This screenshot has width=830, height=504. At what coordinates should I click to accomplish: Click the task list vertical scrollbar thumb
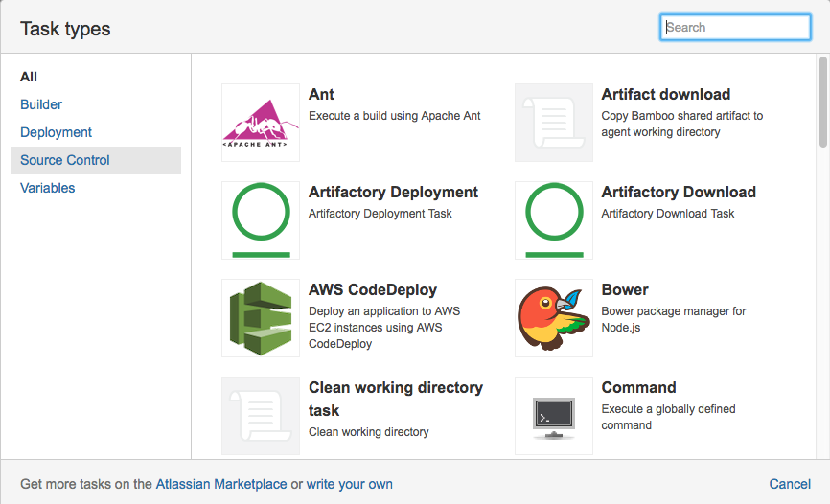pos(823,102)
